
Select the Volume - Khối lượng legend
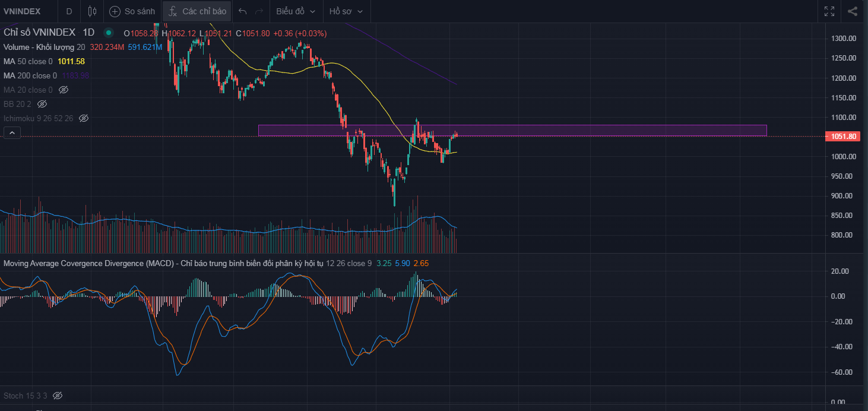click(x=39, y=47)
